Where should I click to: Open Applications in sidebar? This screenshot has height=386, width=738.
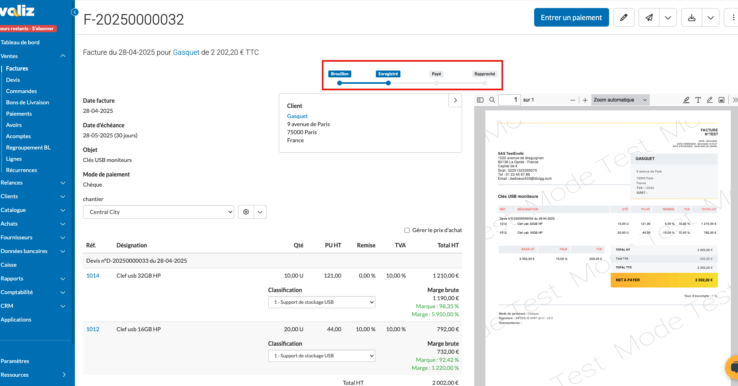16,319
